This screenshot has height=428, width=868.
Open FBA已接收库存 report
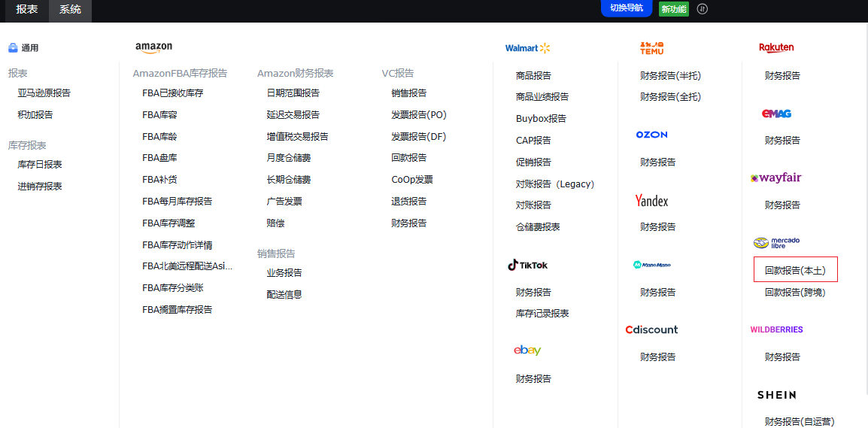(173, 93)
